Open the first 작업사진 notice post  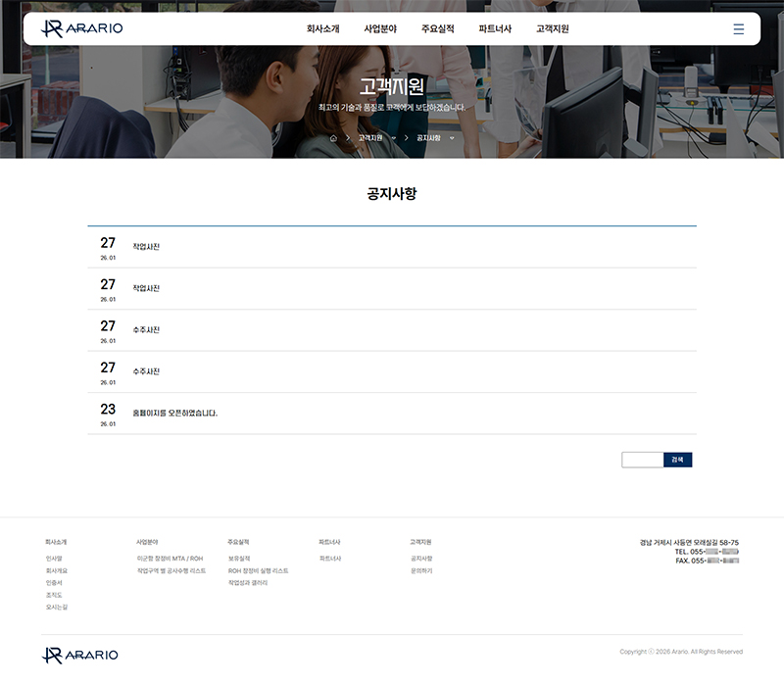pyautogui.click(x=146, y=247)
